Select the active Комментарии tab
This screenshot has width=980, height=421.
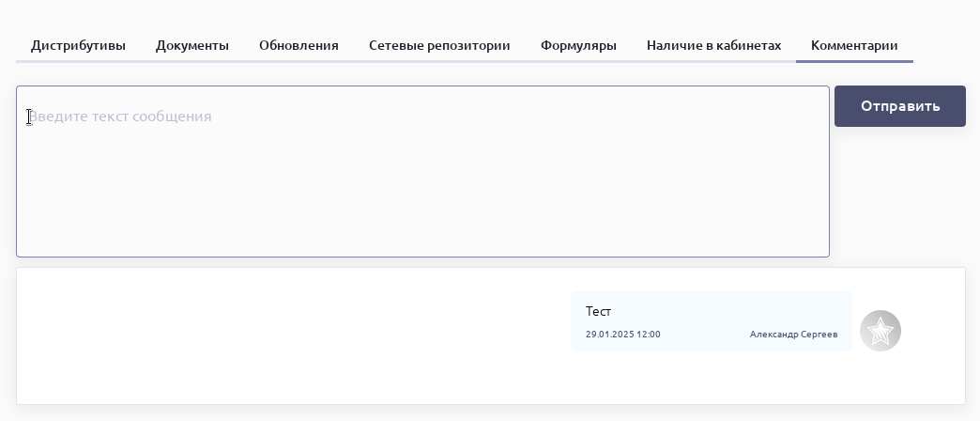(854, 45)
